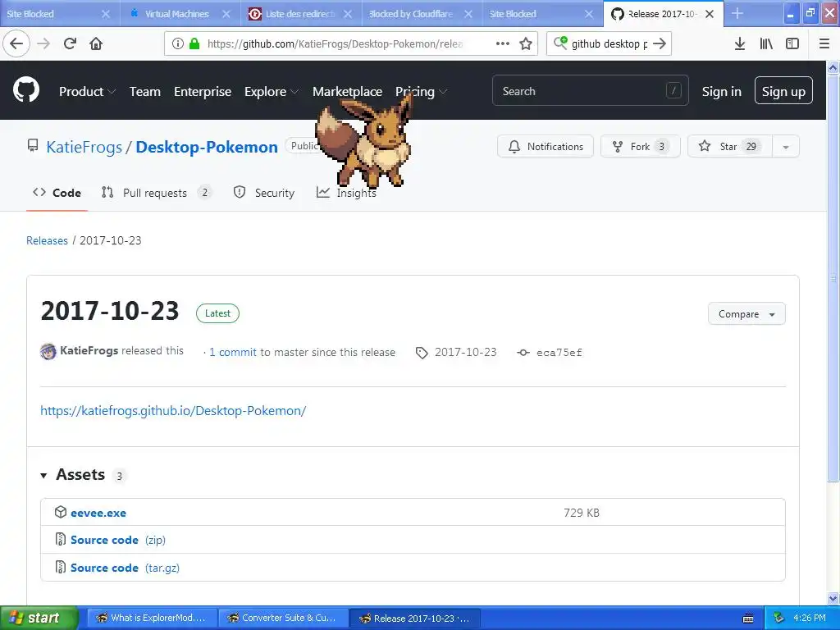
Task: Star the Desktop-Pokemon repository
Action: (729, 146)
